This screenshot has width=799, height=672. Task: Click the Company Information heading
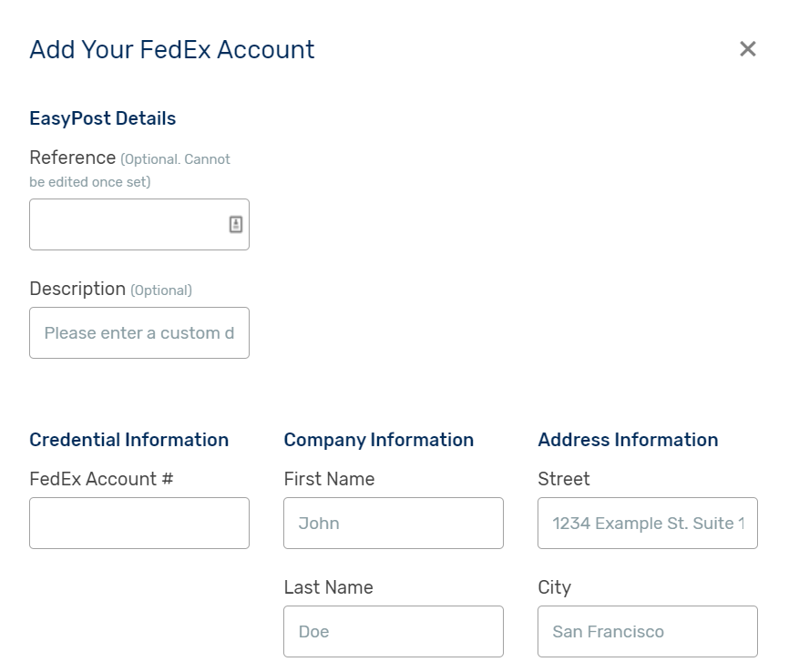[379, 440]
